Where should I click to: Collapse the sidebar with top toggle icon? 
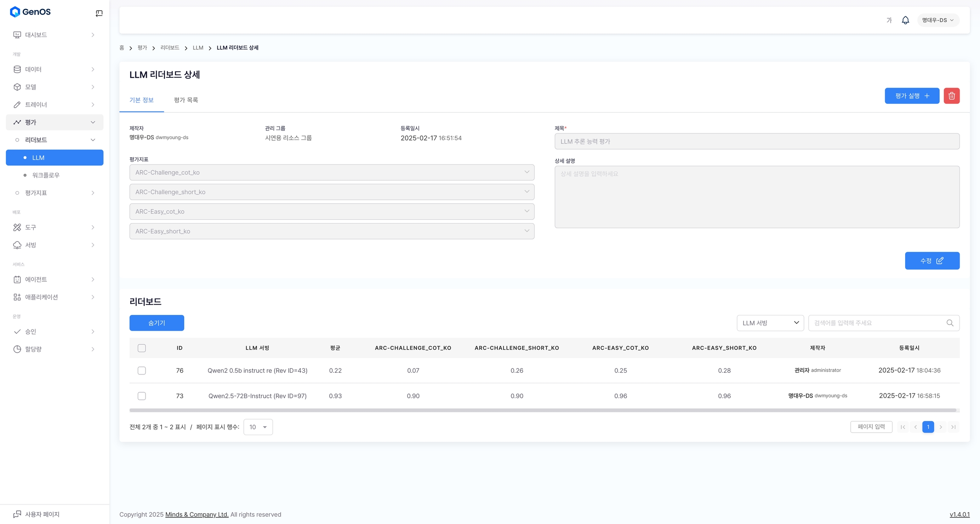click(x=99, y=14)
